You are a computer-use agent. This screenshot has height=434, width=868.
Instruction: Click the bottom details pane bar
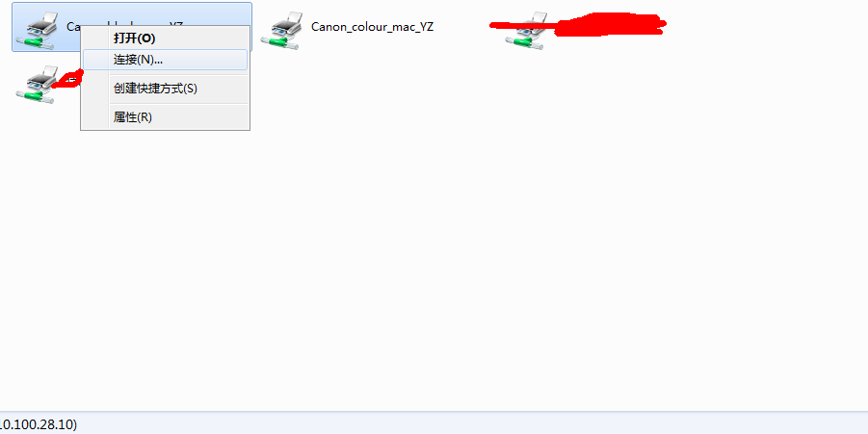(434, 423)
